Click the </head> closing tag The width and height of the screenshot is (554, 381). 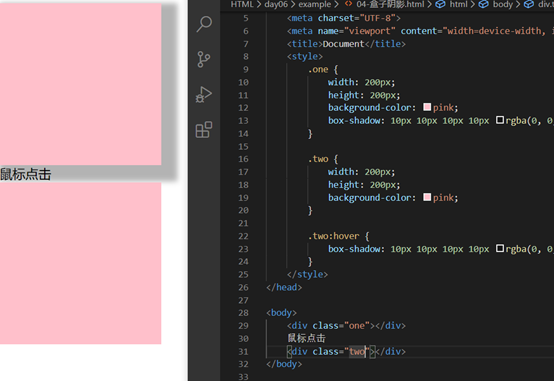(284, 287)
